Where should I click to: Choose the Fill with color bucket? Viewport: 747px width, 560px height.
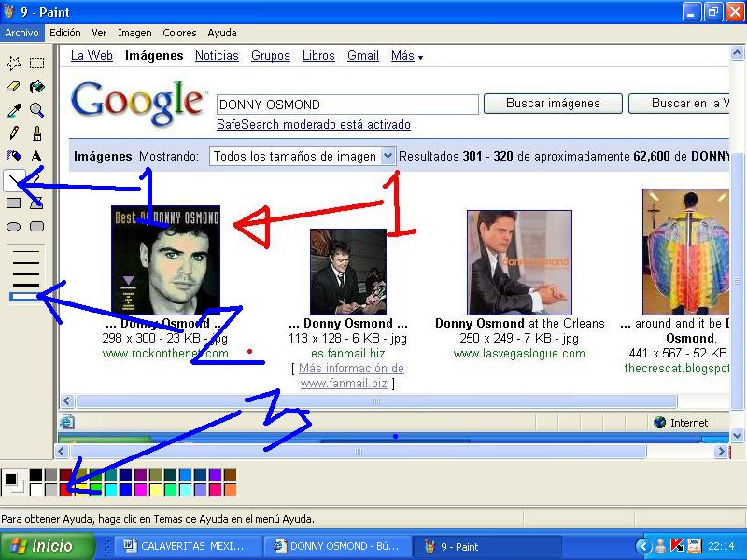[x=37, y=86]
